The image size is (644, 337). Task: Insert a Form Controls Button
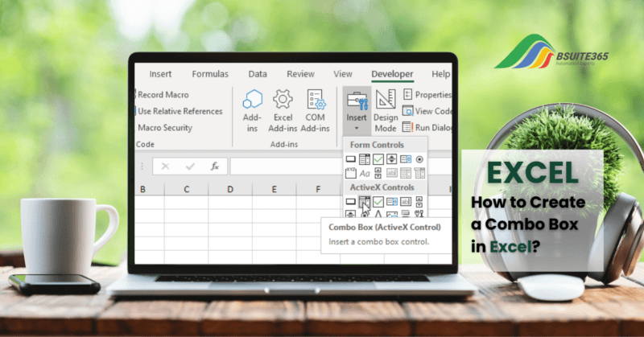coord(351,159)
